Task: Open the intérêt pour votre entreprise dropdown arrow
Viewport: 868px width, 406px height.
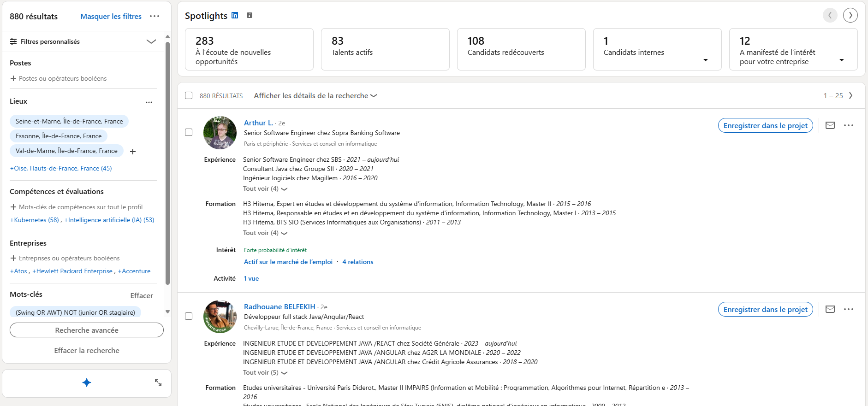Action: (x=842, y=60)
